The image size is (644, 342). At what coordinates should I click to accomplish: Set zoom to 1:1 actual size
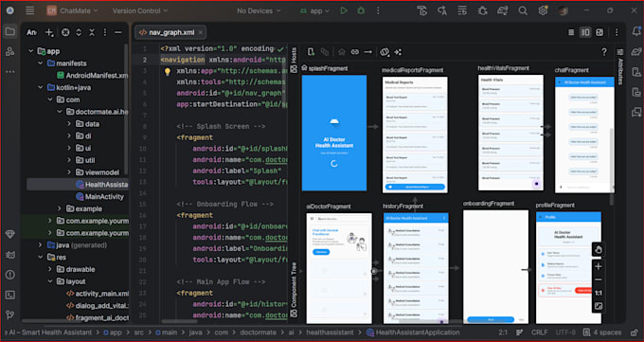coord(598,293)
